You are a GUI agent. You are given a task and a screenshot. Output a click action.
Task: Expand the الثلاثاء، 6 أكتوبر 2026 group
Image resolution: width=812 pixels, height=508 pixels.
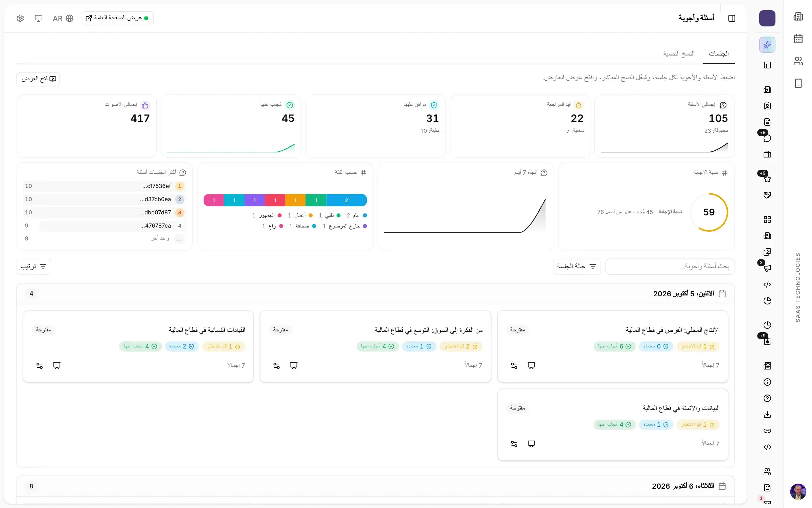[375, 486]
